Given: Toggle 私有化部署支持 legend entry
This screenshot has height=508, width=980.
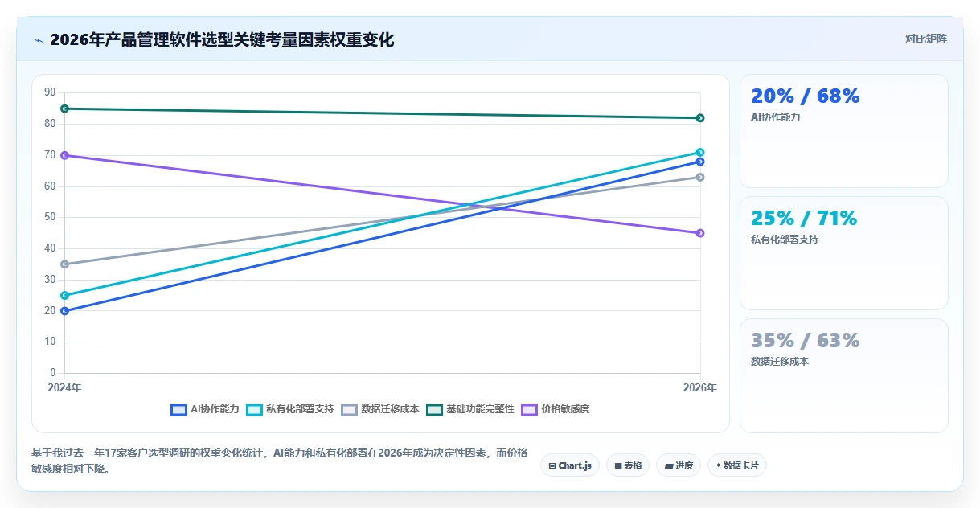Looking at the screenshot, I should point(289,409).
